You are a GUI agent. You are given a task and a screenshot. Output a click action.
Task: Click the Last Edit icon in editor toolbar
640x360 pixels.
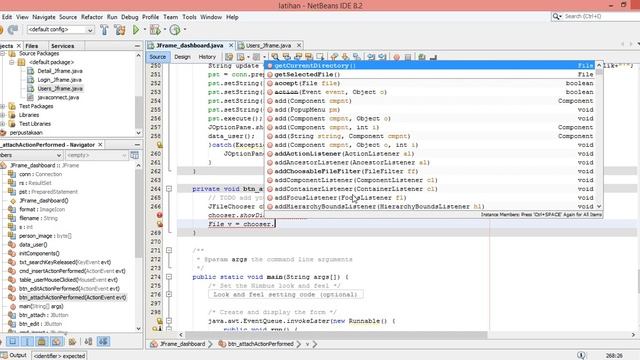229,57
